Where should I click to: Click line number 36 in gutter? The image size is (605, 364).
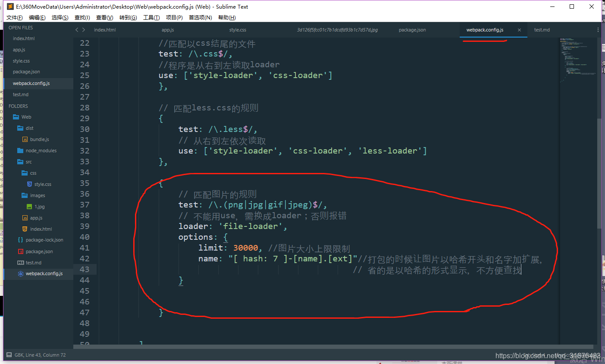85,194
